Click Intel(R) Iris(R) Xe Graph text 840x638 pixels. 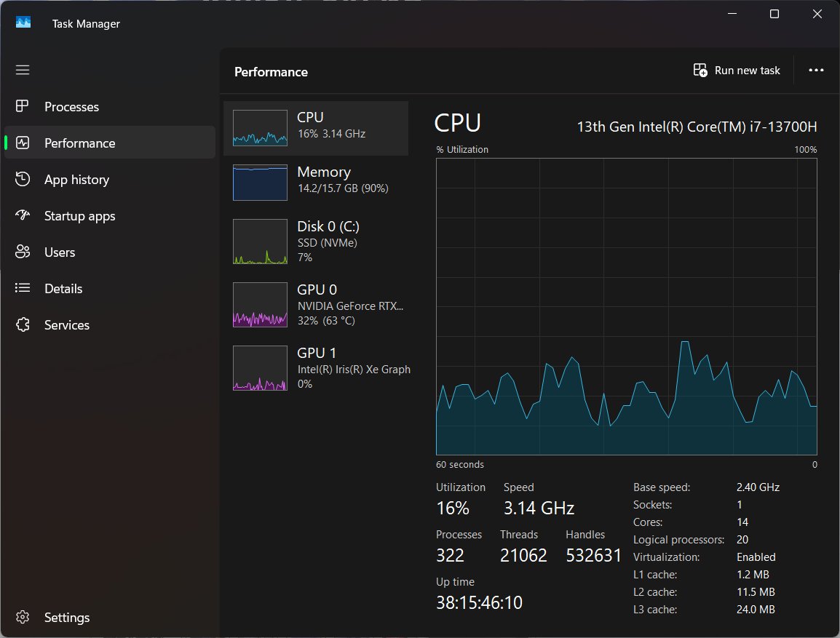pyautogui.click(x=354, y=370)
